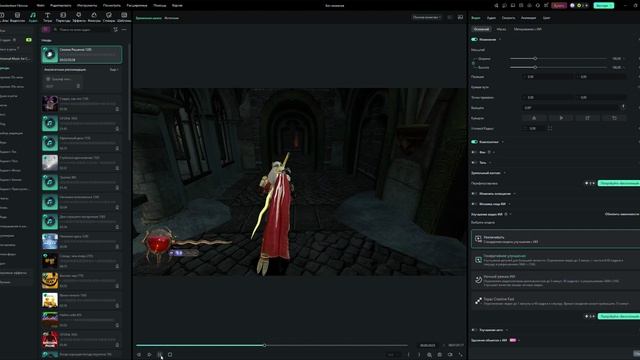This screenshot has height=360, width=640.
Task: Open the View (Посмотреть) menu
Action: [112, 5]
